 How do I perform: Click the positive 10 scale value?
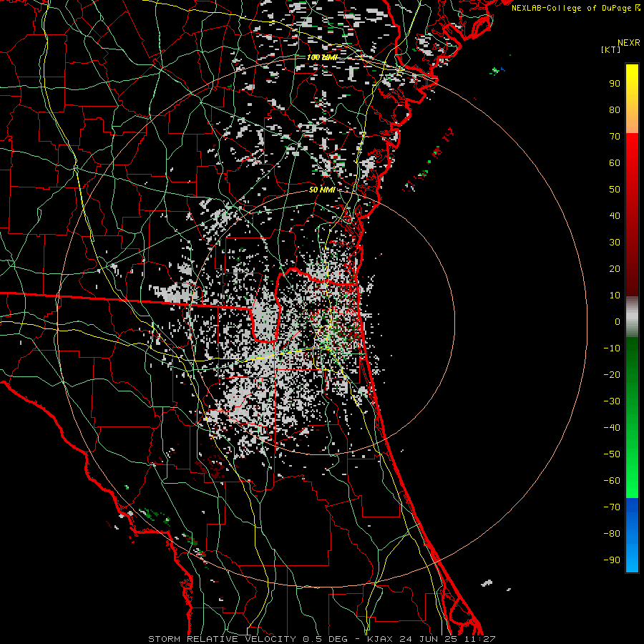click(615, 296)
